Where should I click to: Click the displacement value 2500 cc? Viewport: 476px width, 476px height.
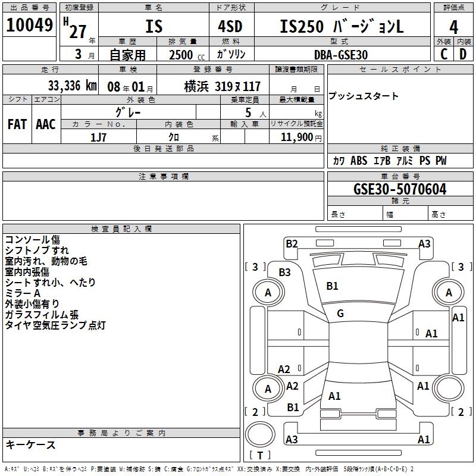click(x=187, y=55)
